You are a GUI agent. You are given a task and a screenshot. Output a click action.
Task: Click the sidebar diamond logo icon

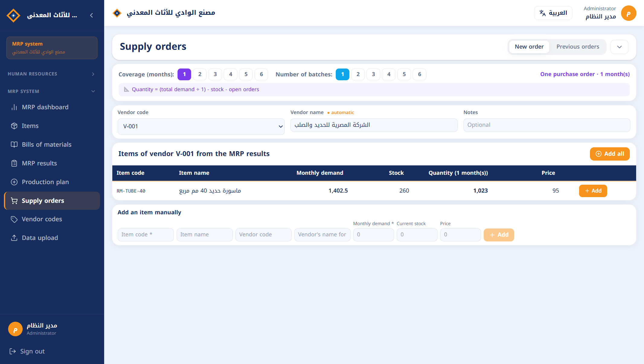pyautogui.click(x=14, y=15)
